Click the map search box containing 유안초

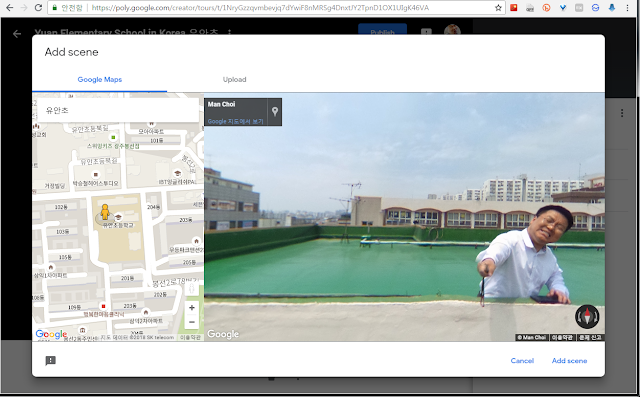point(118,110)
